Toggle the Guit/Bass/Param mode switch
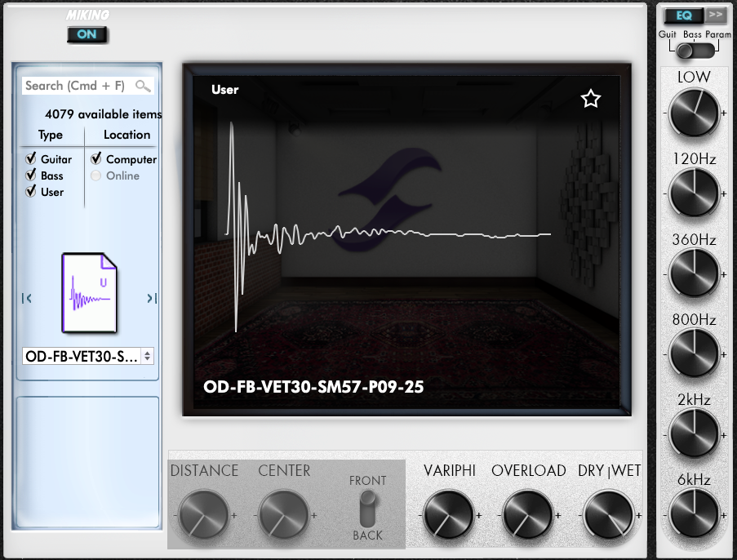The image size is (737, 560). tap(694, 51)
